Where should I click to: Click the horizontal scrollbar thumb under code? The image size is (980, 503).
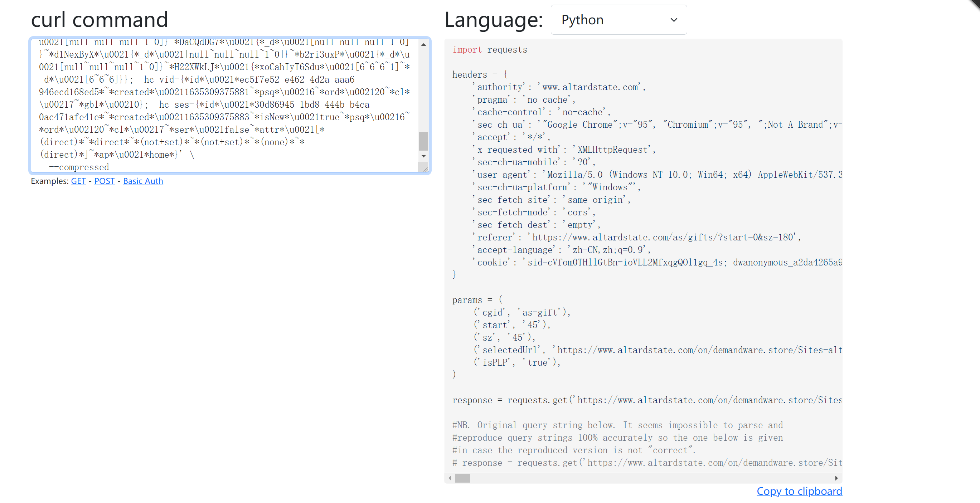462,478
